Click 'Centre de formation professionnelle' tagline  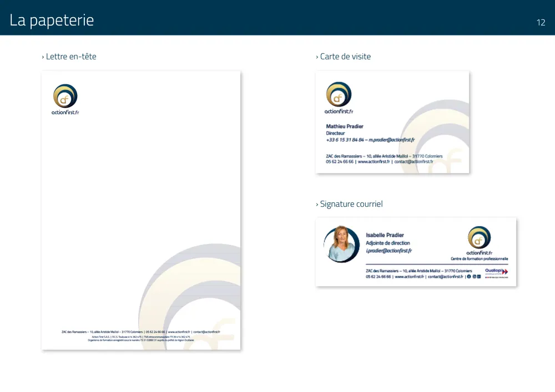click(480, 259)
